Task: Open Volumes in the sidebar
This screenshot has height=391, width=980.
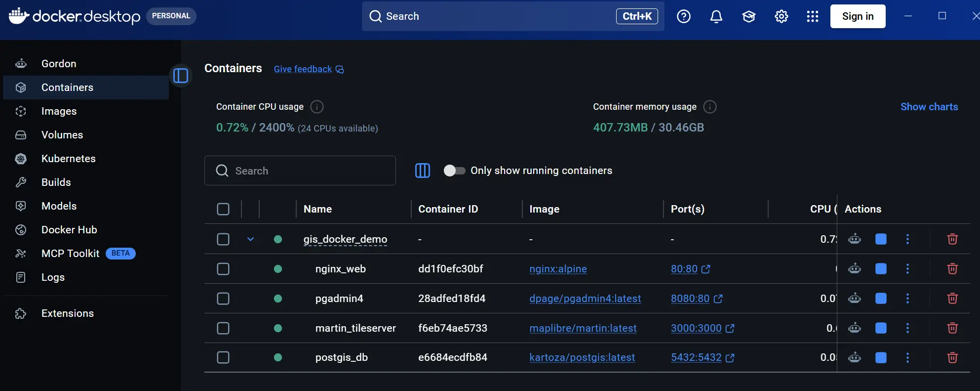Action: [x=86, y=135]
